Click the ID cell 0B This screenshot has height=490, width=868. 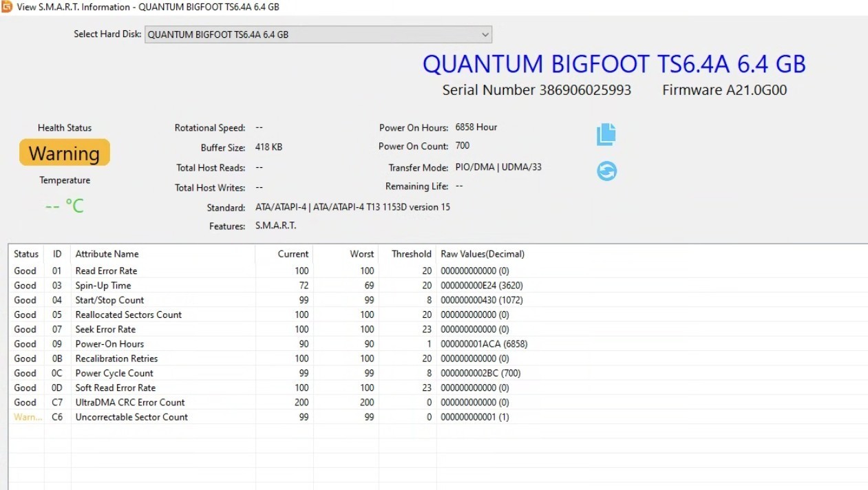tap(57, 359)
